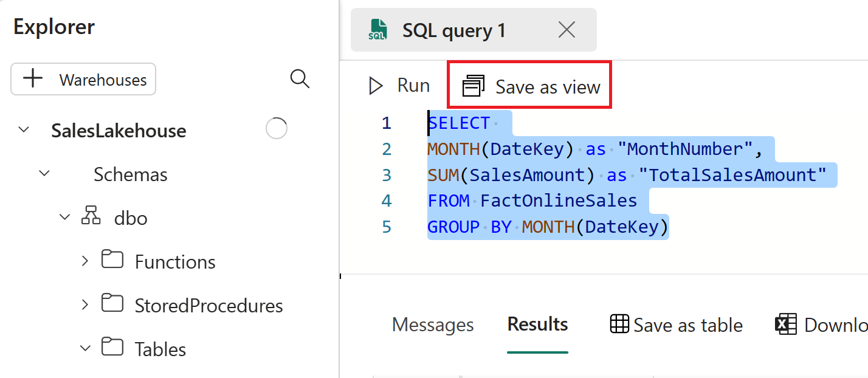868x378 pixels.
Task: Click the search magnifier in Explorer
Action: click(300, 79)
